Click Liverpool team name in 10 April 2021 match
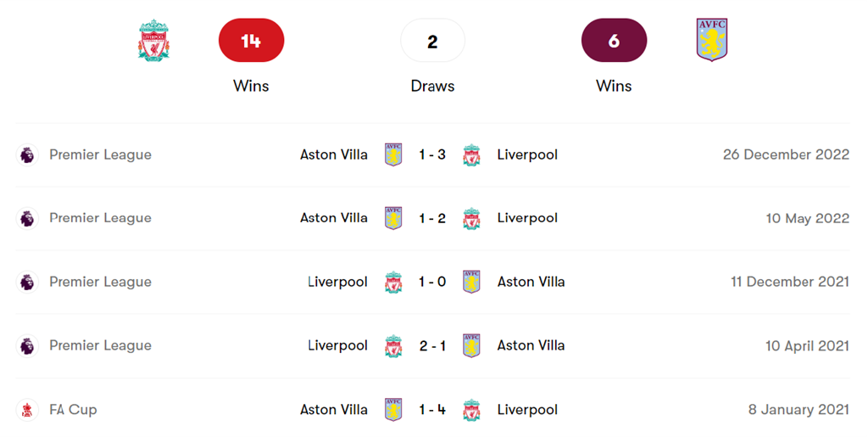The height and width of the screenshot is (437, 868). coord(337,345)
